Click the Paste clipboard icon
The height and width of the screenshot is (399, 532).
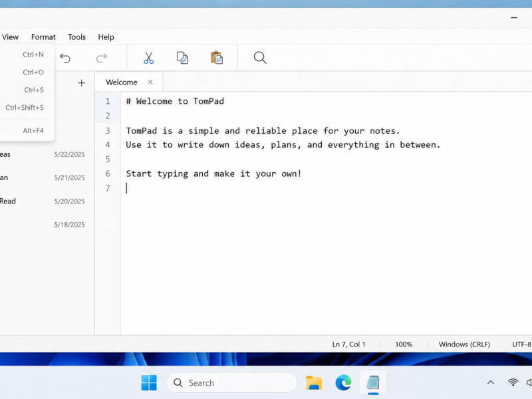pyautogui.click(x=217, y=58)
